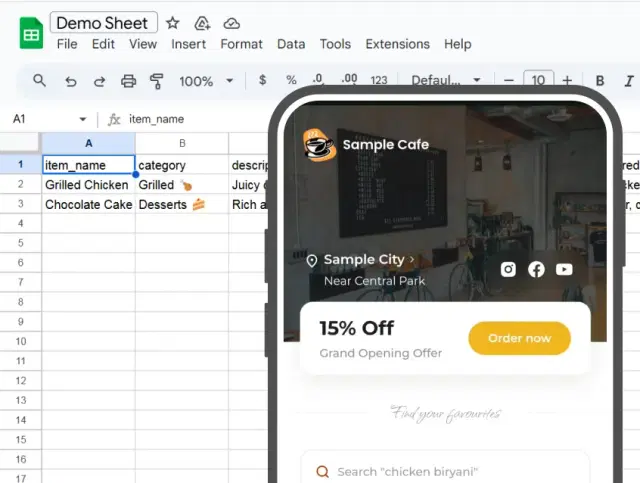Click the Order now button
The height and width of the screenshot is (483, 640).
pyautogui.click(x=519, y=338)
